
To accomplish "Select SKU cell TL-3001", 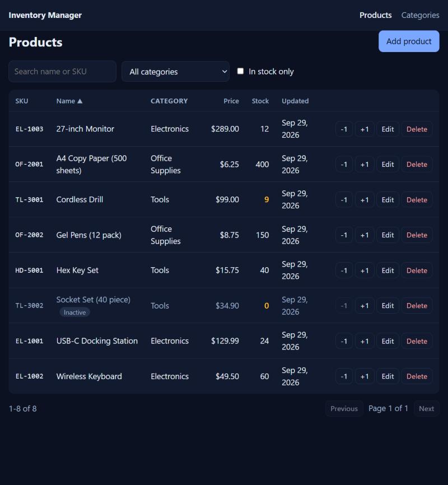I will coord(29,200).
